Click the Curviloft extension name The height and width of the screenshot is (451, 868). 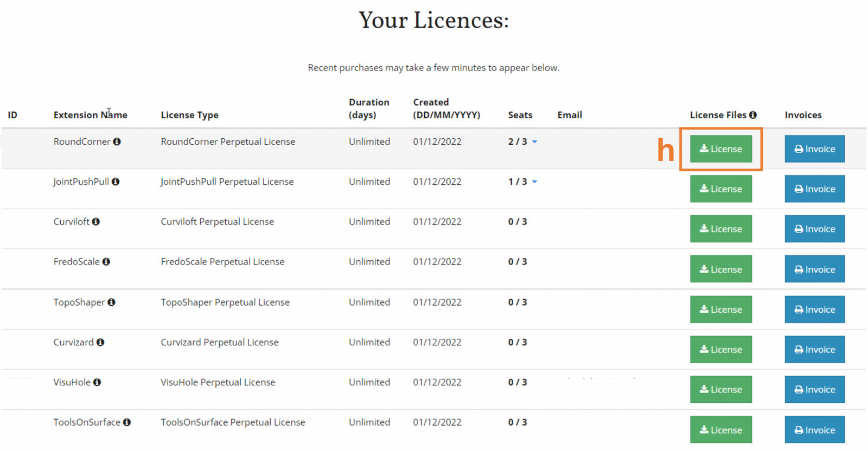[71, 222]
